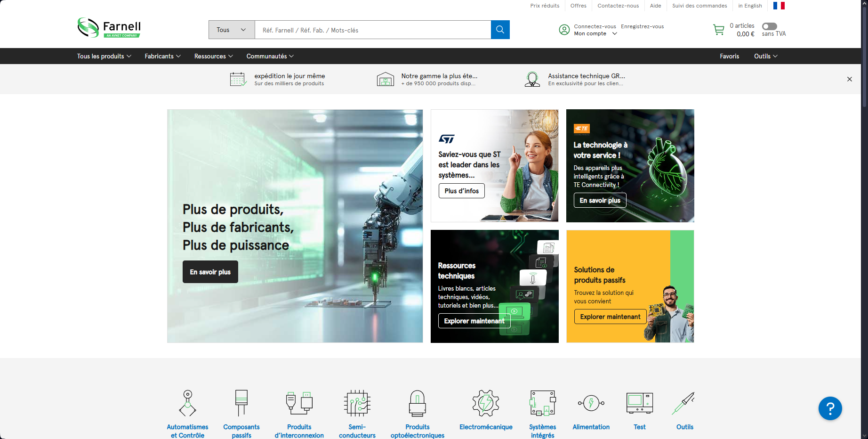This screenshot has width=868, height=439.
Task: Click the 0 articles cart total text
Action: coord(742,26)
